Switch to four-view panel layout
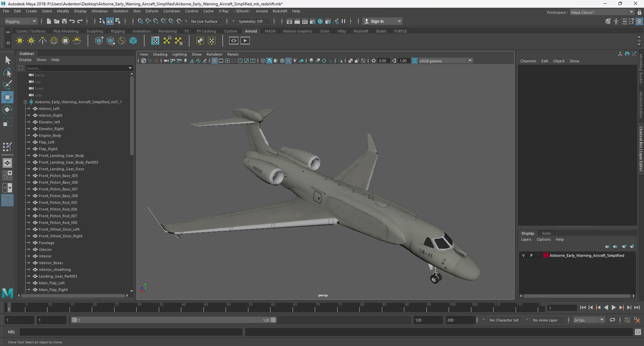 click(x=7, y=175)
